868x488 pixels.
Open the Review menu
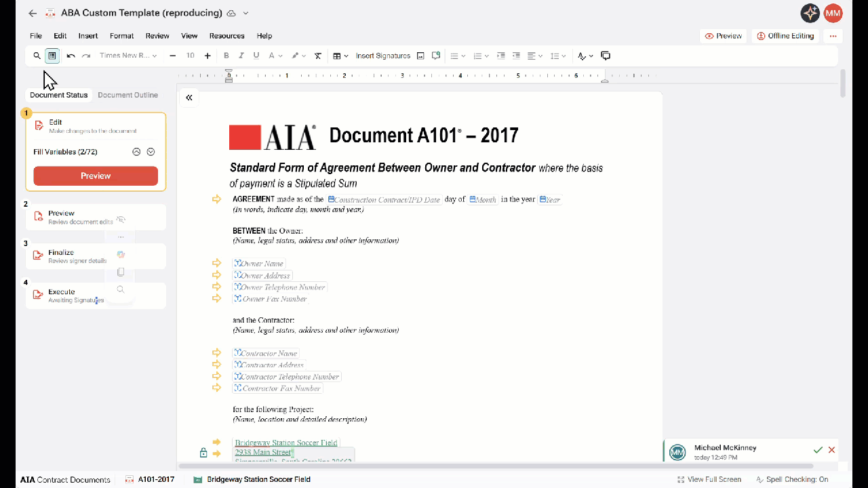157,36
